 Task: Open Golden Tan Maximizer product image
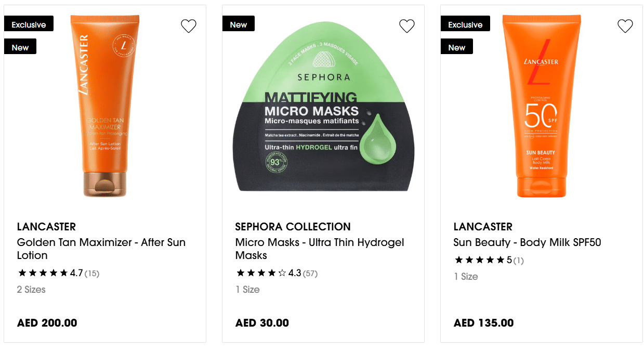click(106, 107)
